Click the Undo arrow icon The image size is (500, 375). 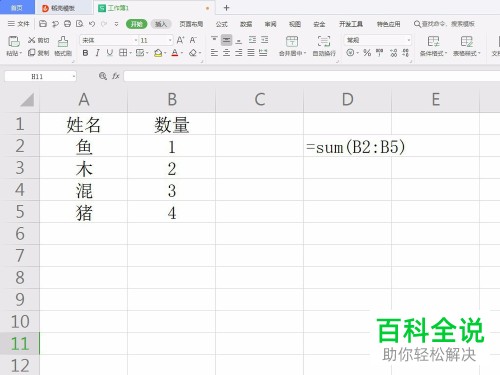point(92,24)
